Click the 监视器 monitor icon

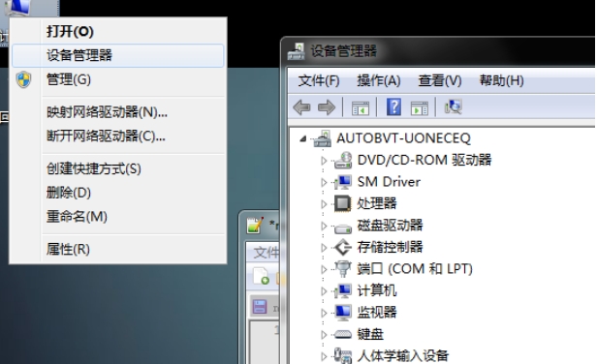click(x=343, y=313)
